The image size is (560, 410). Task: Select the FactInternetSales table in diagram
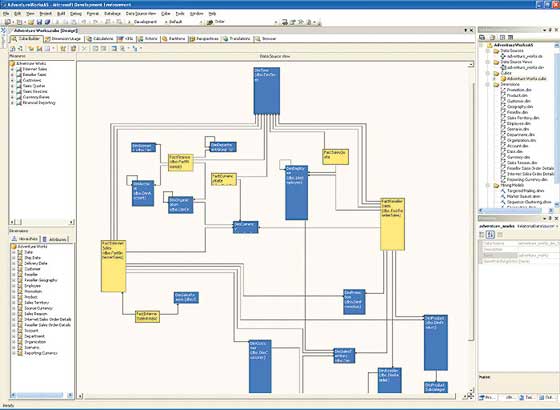tap(113, 266)
